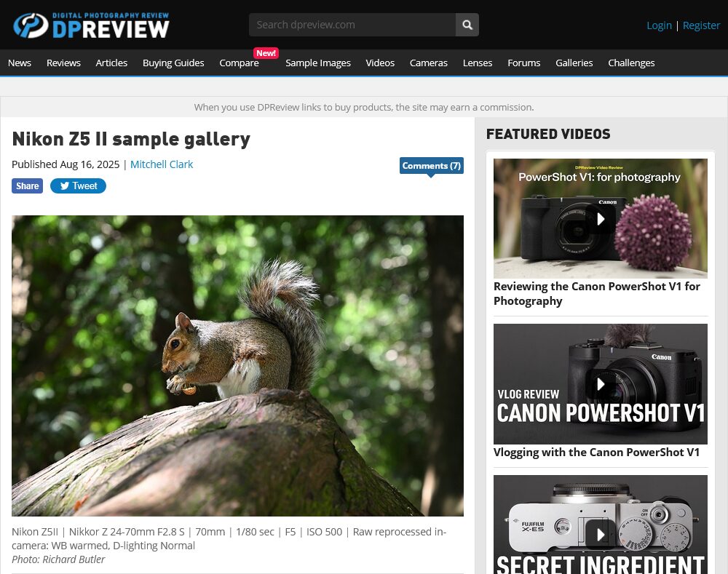Click the Tweet button
This screenshot has width=728, height=574.
click(x=78, y=186)
